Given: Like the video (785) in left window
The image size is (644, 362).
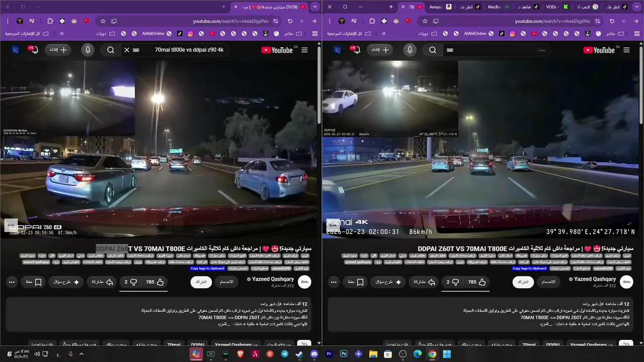Looking at the screenshot, I should [154, 282].
